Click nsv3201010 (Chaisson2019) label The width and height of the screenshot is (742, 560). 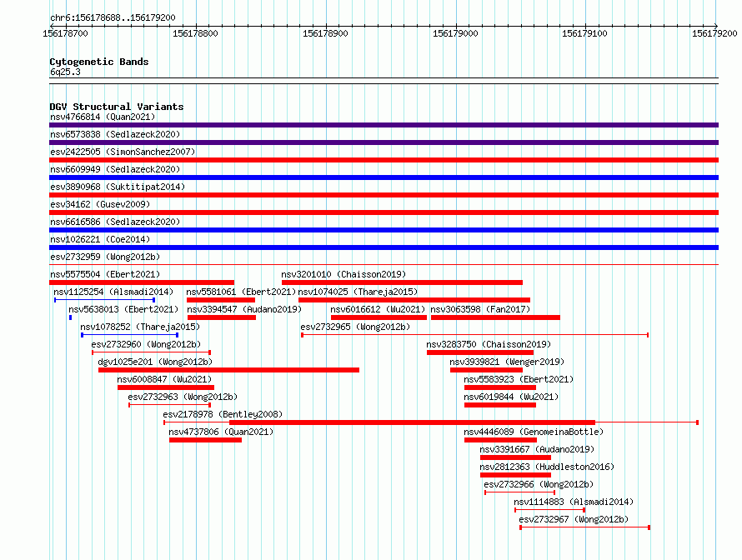pos(343,274)
